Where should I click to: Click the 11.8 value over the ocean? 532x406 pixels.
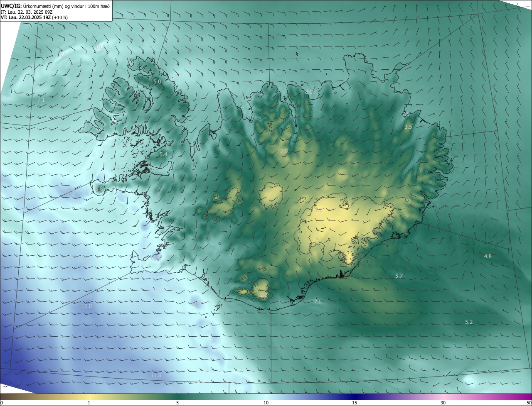coord(156,375)
